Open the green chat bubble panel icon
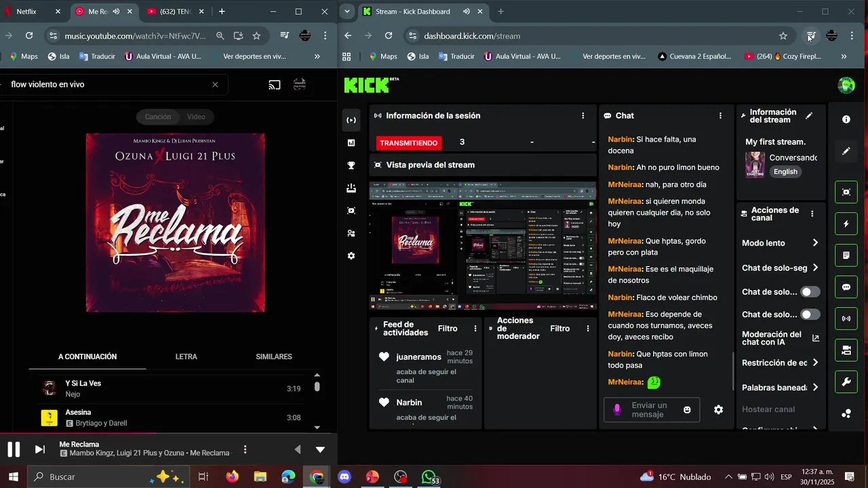This screenshot has height=488, width=868. [x=846, y=287]
